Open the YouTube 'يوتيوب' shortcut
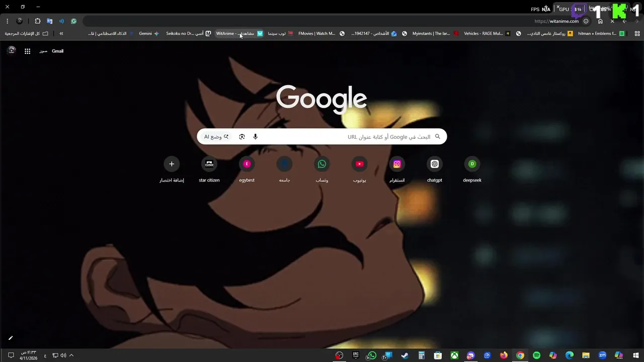The height and width of the screenshot is (362, 644). pyautogui.click(x=359, y=169)
